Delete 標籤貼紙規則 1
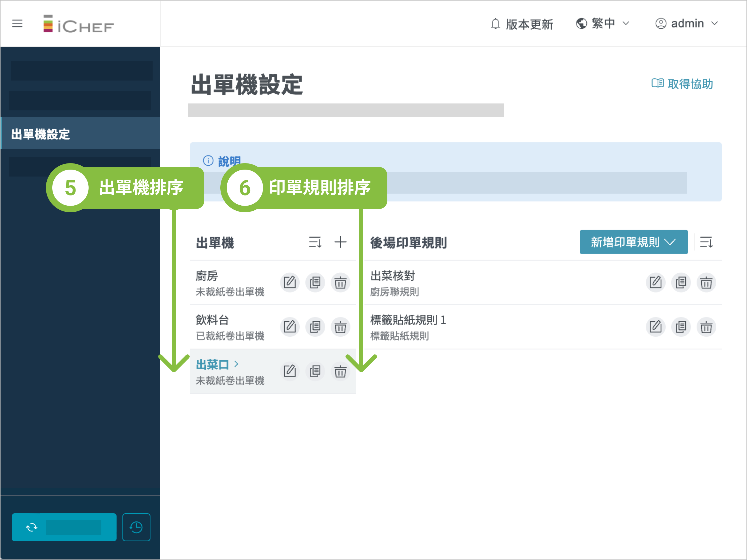 click(x=706, y=327)
